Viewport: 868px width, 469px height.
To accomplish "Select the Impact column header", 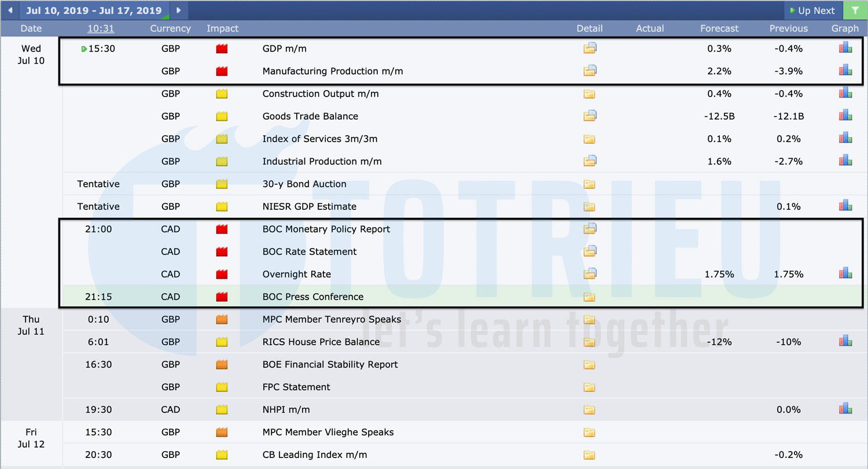I will pyautogui.click(x=222, y=28).
